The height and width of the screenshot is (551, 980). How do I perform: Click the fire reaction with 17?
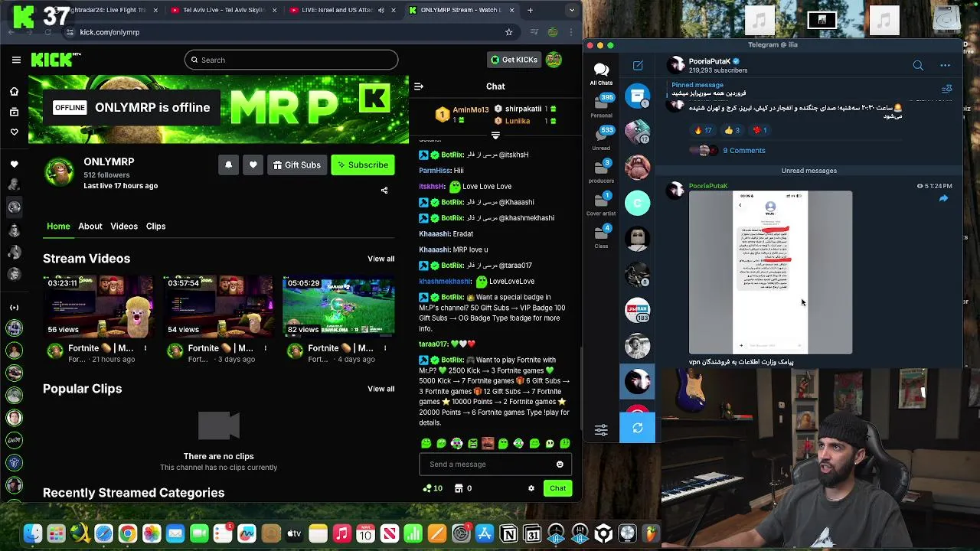tap(703, 130)
